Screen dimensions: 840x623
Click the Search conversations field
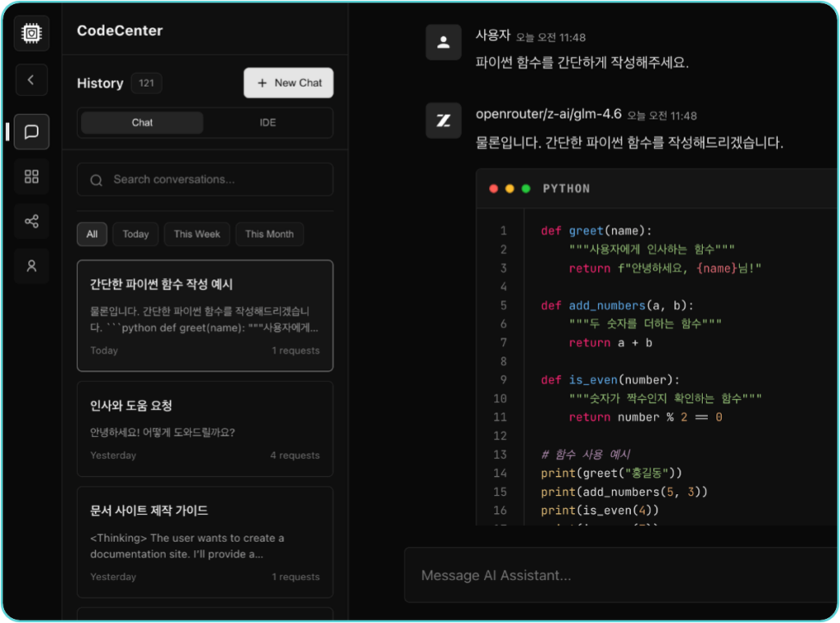click(205, 180)
